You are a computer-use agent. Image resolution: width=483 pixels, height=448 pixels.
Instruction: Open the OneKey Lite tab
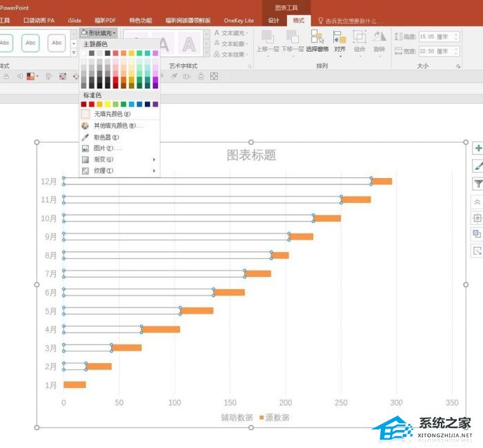239,21
